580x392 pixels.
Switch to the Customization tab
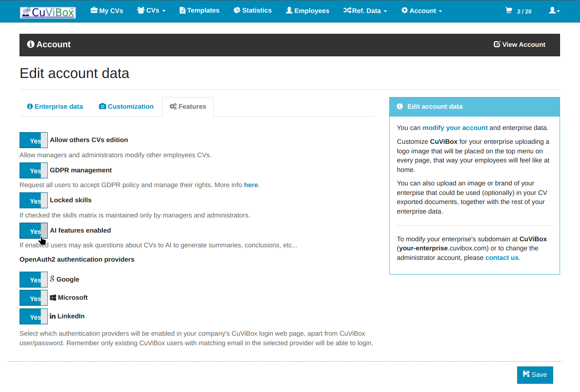click(x=126, y=107)
